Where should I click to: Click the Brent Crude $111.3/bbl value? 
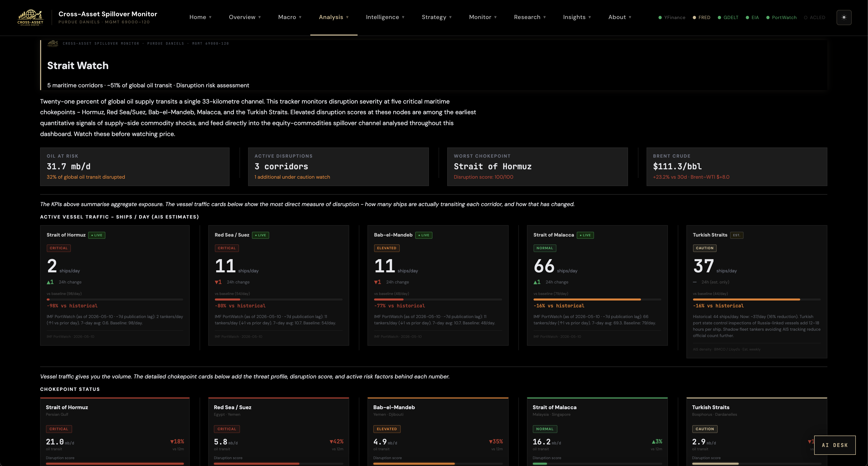[677, 166]
